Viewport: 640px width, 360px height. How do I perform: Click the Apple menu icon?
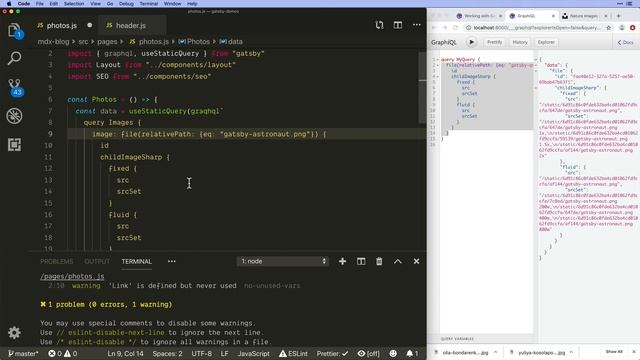point(9,4)
